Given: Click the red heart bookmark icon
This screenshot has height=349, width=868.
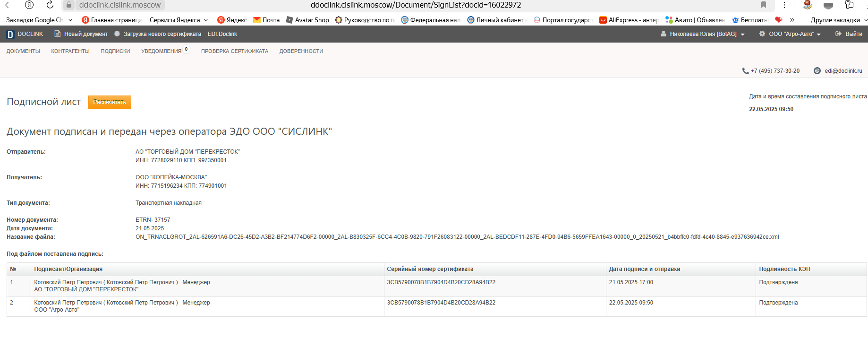Looking at the screenshot, I should 779,20.
